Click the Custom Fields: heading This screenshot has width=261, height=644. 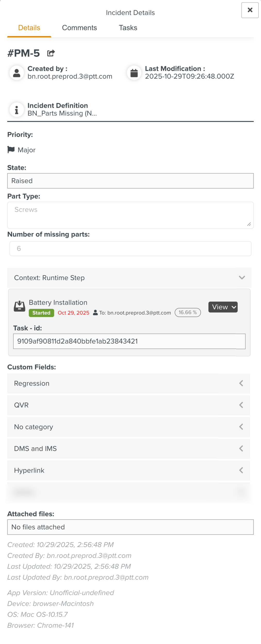(x=31, y=367)
